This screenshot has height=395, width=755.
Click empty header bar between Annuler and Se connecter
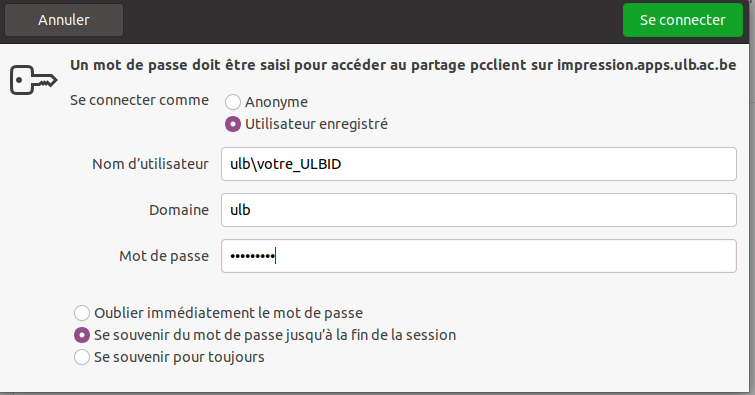[373, 20]
